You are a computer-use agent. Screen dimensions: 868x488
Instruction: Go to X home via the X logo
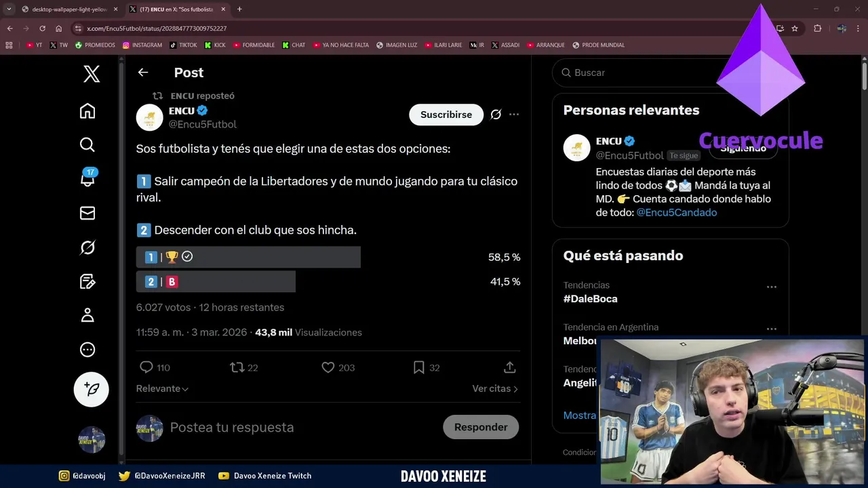92,73
